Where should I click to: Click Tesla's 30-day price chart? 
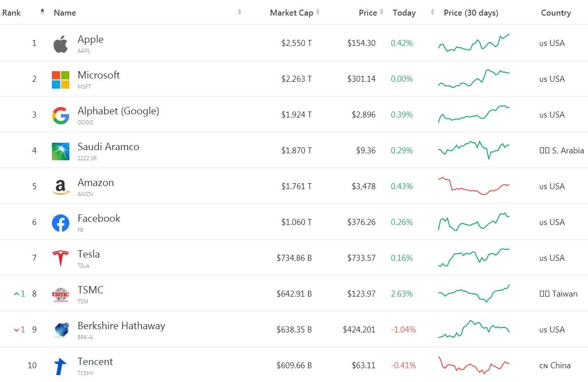[474, 258]
